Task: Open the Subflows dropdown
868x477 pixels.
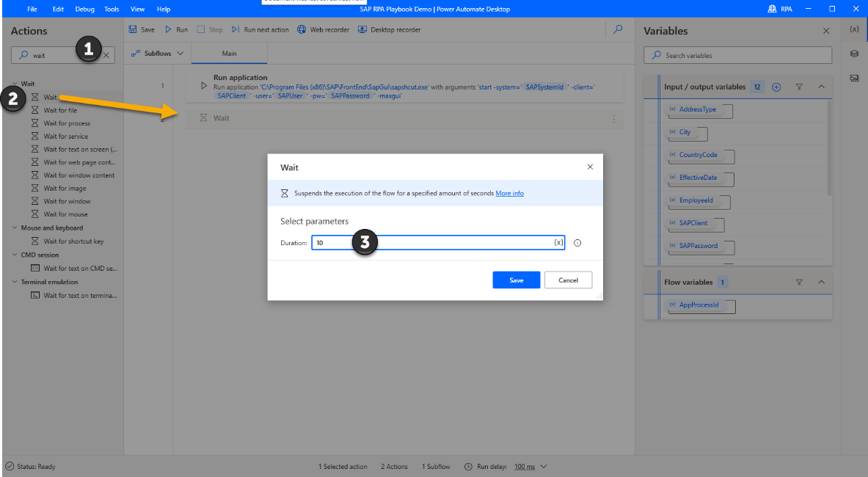Action: [157, 54]
